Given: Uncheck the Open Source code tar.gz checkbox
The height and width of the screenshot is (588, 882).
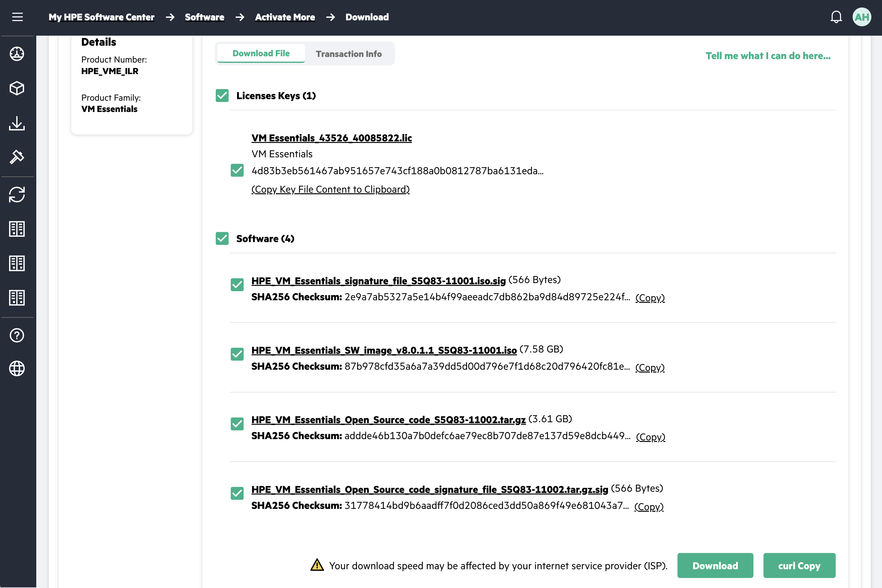Looking at the screenshot, I should coord(237,424).
